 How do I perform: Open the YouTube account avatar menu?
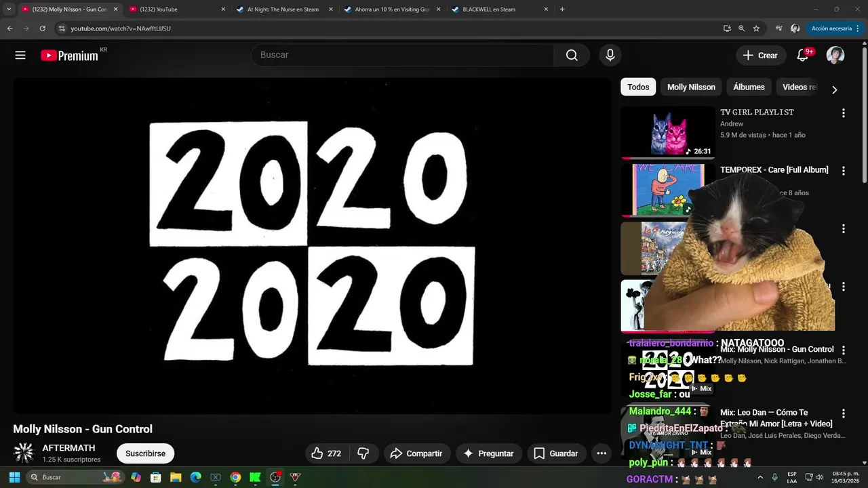[835, 56]
